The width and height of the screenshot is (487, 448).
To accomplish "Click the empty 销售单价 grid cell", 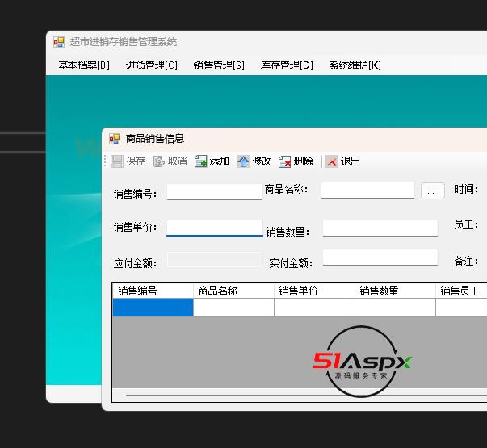I will click(x=314, y=308).
